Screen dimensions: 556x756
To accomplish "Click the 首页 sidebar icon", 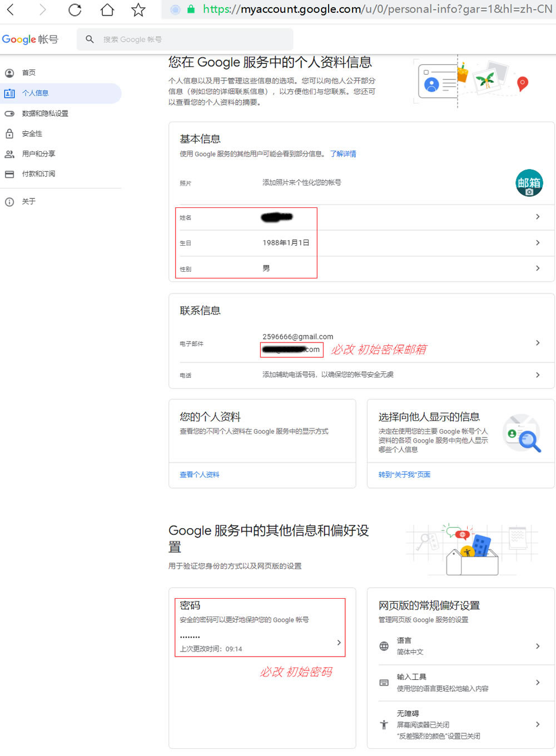I will click(9, 73).
